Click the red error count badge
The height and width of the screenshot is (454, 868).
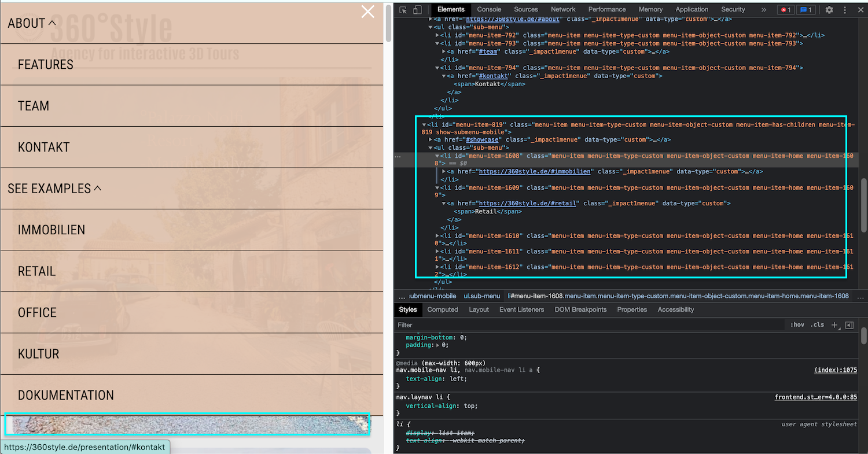click(785, 10)
